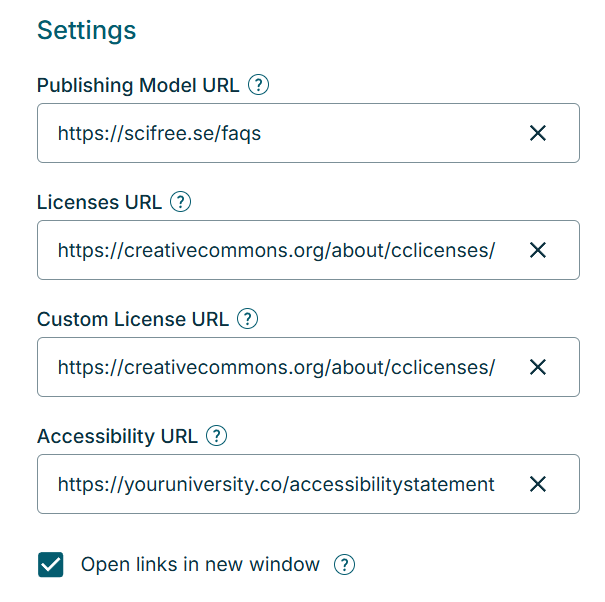Click the Custom License URL label
The width and height of the screenshot is (605, 602).
pos(133,320)
